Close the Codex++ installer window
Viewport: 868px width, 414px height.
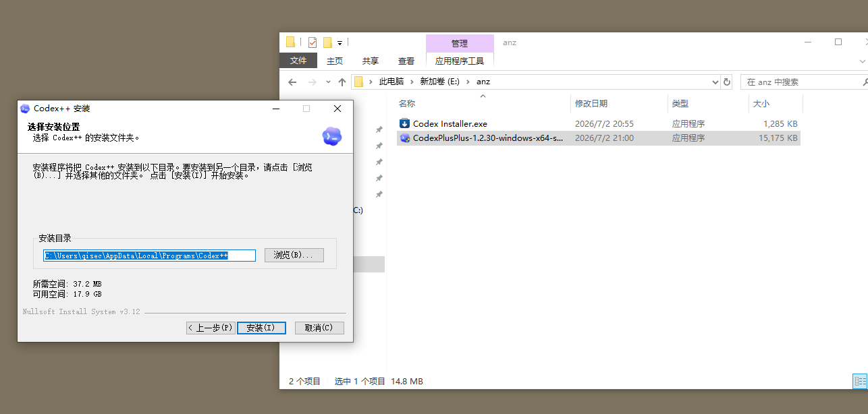(x=337, y=109)
